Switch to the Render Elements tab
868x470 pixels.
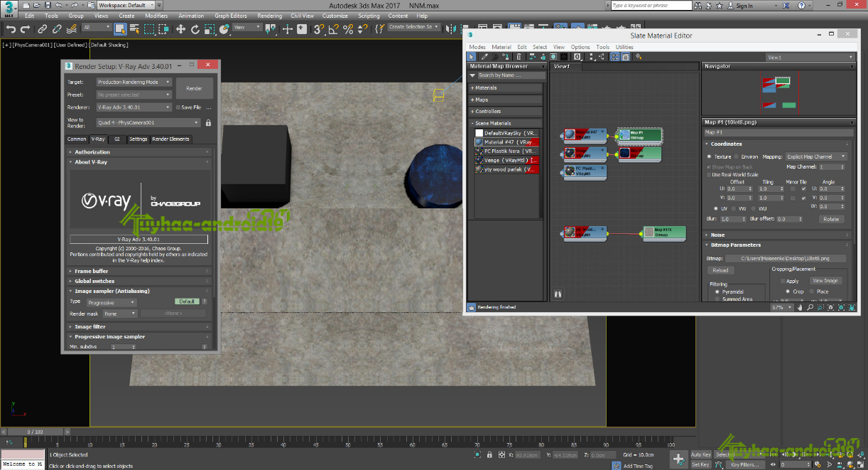click(171, 139)
